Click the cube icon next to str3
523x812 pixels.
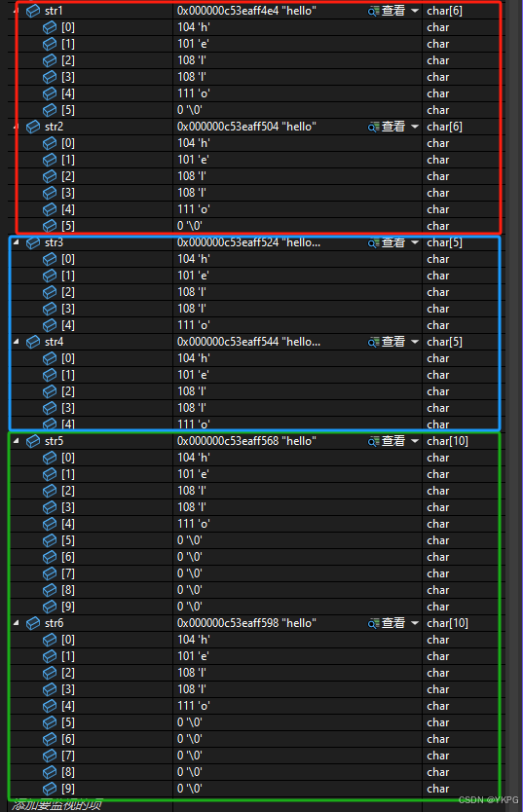(x=32, y=242)
